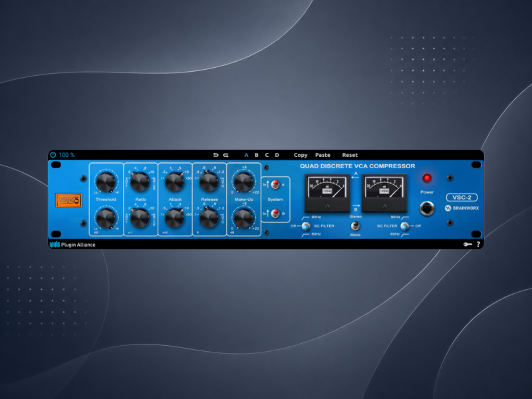532x399 pixels.
Task: Click the channel A meter adjustment screw
Action: point(327,206)
